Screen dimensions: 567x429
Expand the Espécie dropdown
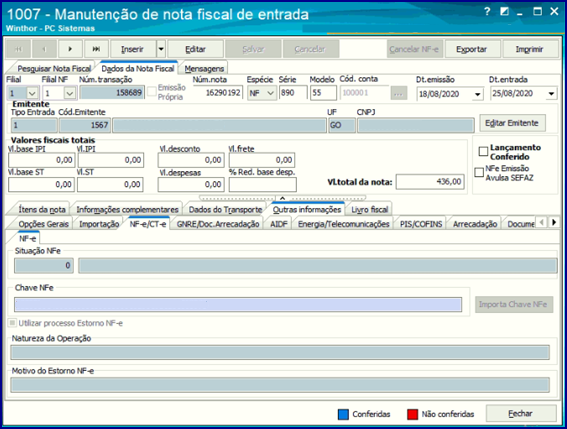[270, 93]
